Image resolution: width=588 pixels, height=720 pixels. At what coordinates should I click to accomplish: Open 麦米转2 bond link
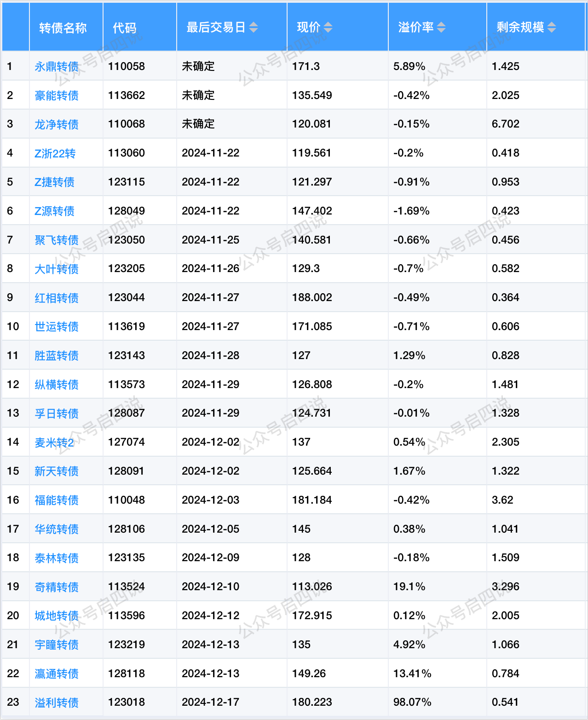click(54, 442)
